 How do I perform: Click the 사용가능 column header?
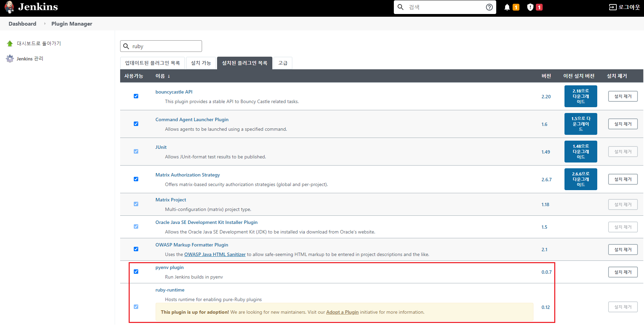point(133,76)
